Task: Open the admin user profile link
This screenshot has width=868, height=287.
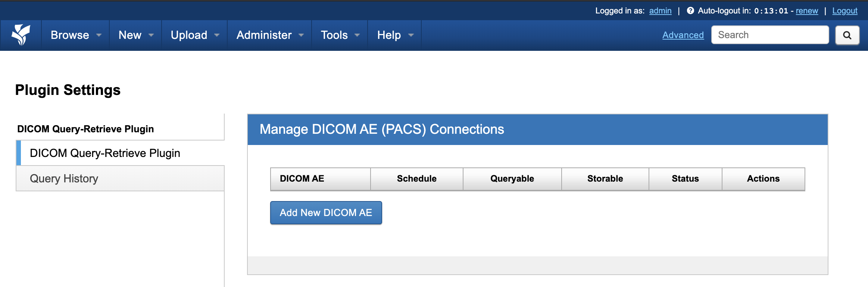Action: pyautogui.click(x=660, y=11)
